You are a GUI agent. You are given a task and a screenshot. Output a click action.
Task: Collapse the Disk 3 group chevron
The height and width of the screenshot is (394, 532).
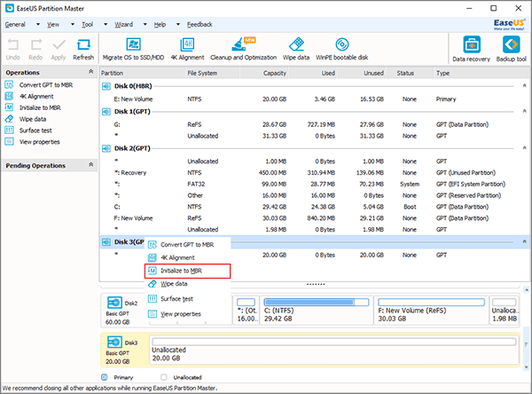(524, 241)
